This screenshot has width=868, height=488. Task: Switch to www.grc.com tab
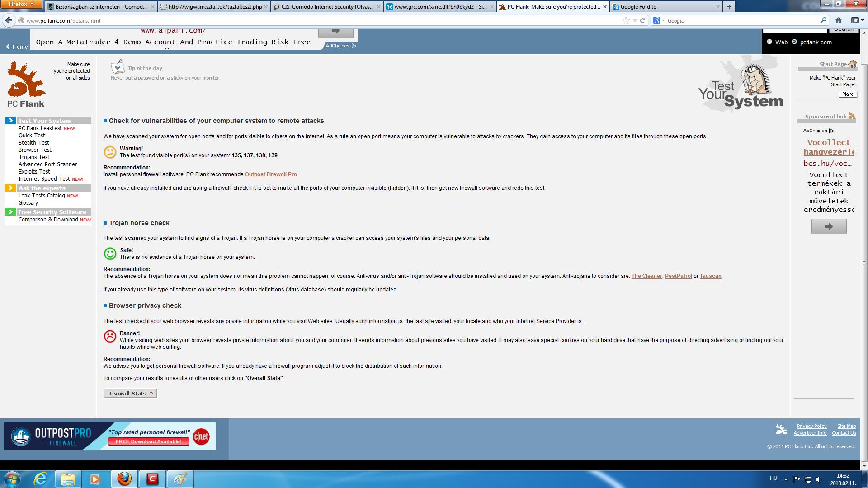440,7
